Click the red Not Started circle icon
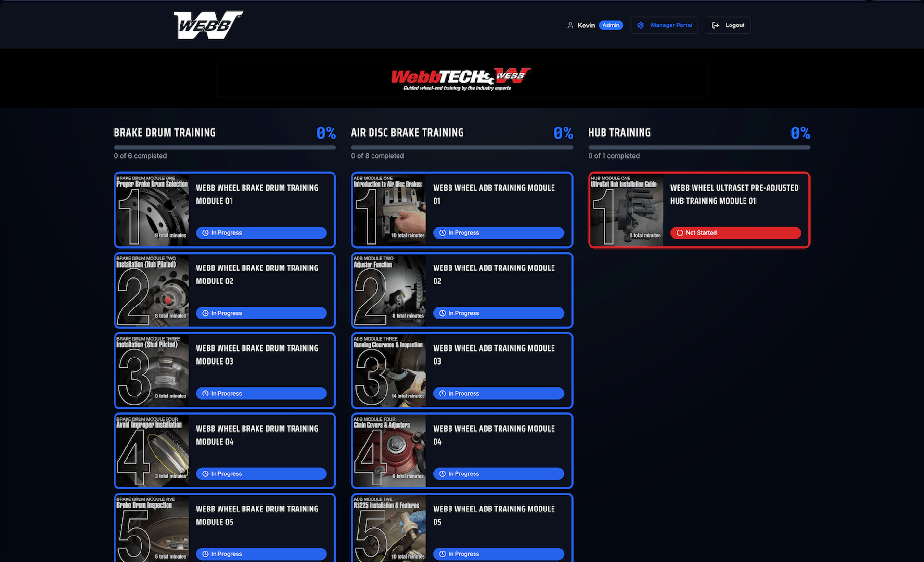 (680, 233)
